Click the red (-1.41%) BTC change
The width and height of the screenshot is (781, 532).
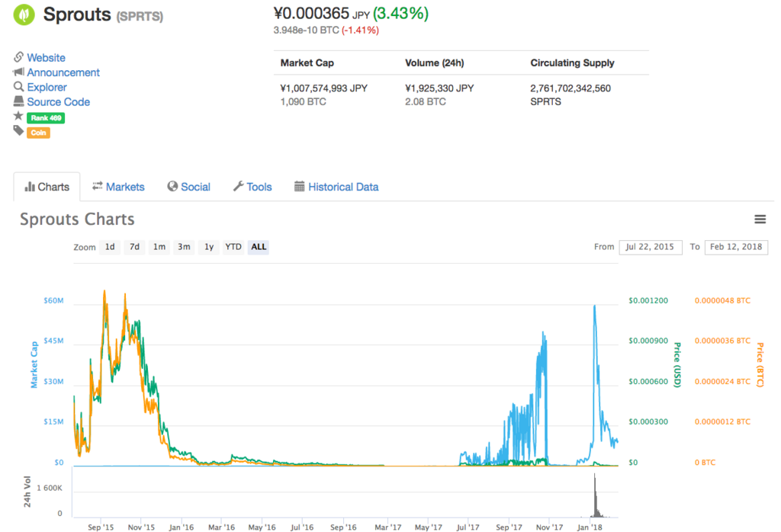(x=360, y=30)
